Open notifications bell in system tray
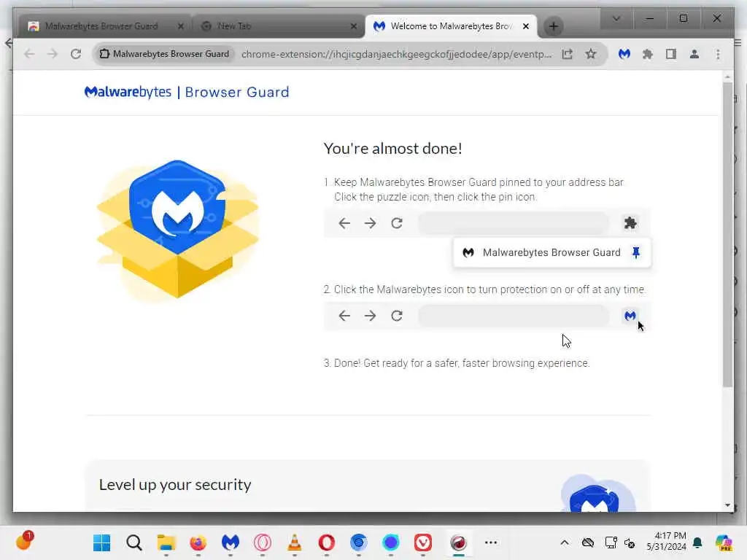This screenshot has height=560, width=747. 697,542
